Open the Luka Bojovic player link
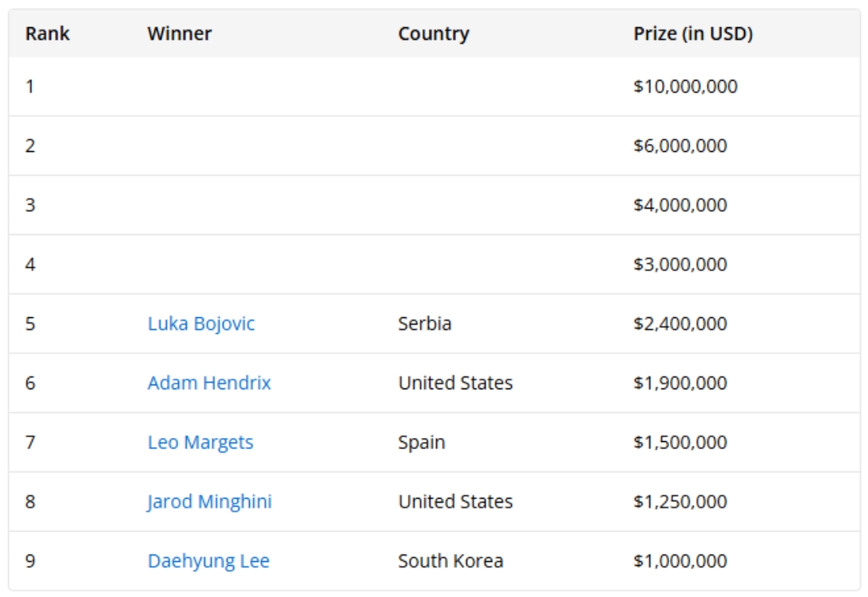868x597 pixels. pos(201,324)
